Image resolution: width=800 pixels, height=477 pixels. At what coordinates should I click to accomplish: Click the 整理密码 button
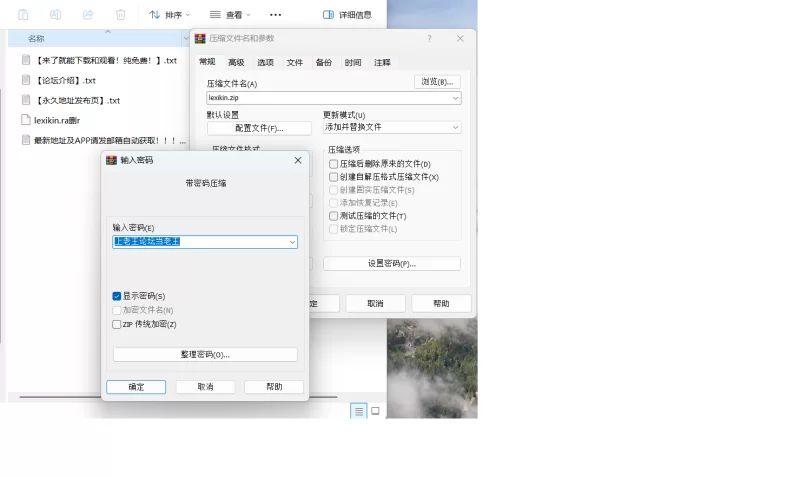pyautogui.click(x=205, y=355)
